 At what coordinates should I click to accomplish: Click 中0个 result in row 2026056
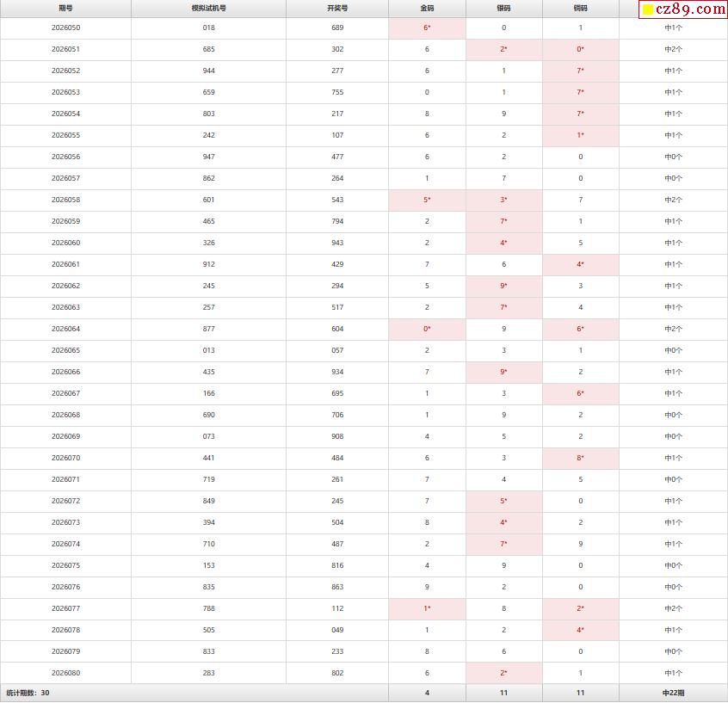pyautogui.click(x=673, y=157)
